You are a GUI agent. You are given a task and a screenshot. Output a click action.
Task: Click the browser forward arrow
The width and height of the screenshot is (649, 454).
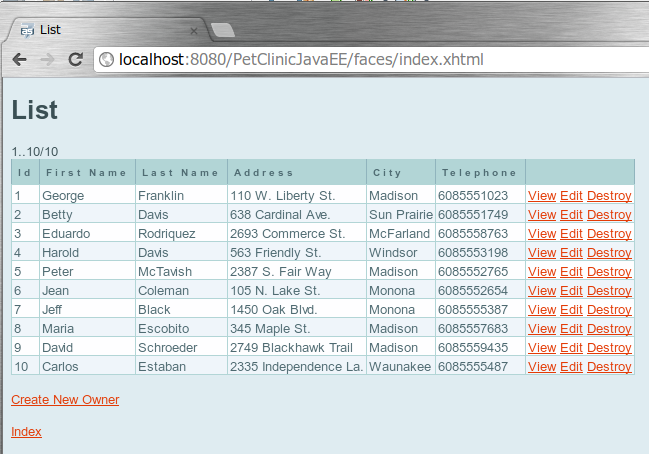click(x=48, y=60)
